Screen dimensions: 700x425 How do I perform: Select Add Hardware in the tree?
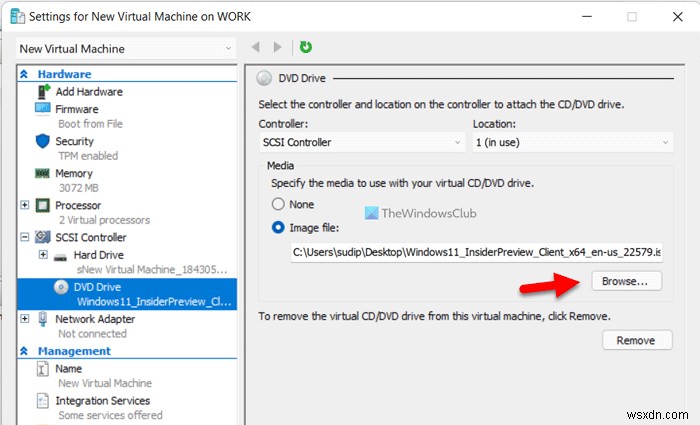tap(89, 92)
